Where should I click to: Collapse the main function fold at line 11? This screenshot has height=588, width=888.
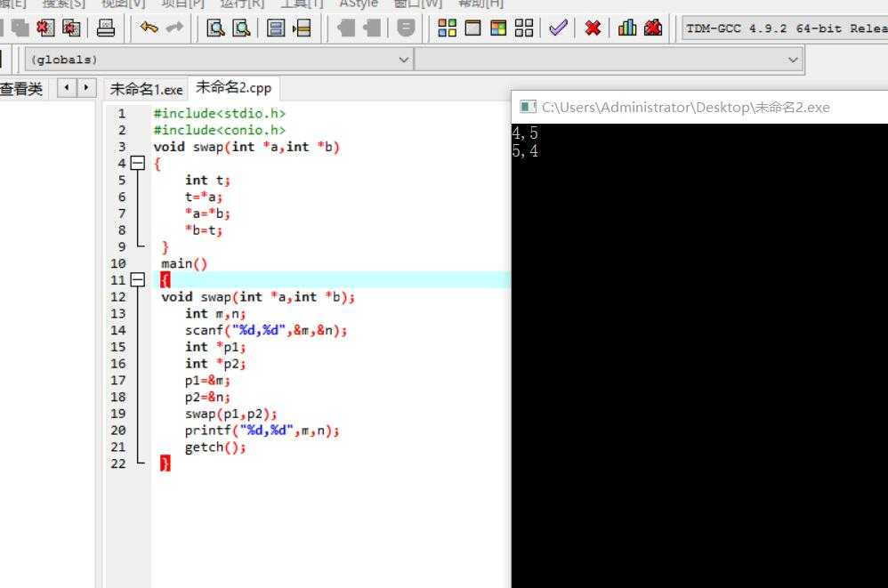[x=138, y=280]
